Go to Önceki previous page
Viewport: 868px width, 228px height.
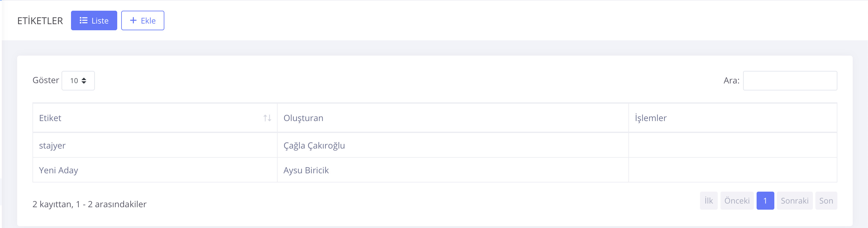[x=737, y=201]
